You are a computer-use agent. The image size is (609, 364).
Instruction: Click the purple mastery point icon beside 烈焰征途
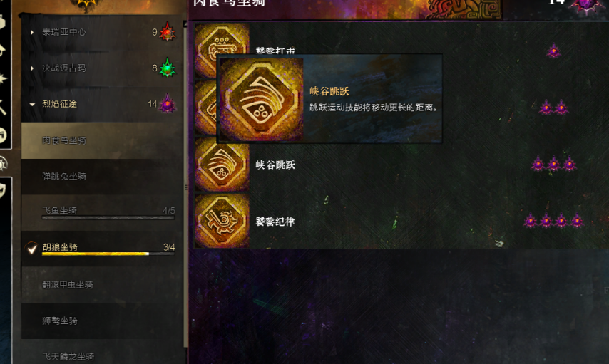tap(168, 103)
